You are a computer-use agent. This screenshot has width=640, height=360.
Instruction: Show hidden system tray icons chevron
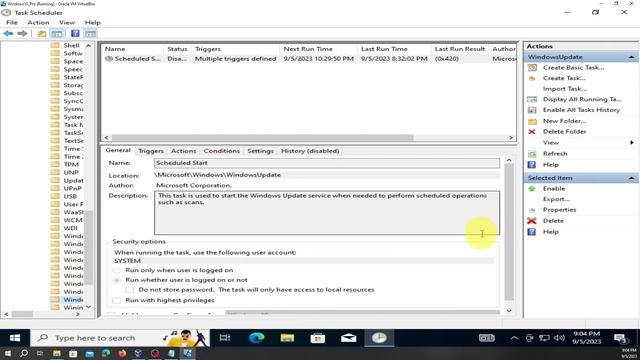click(514, 338)
